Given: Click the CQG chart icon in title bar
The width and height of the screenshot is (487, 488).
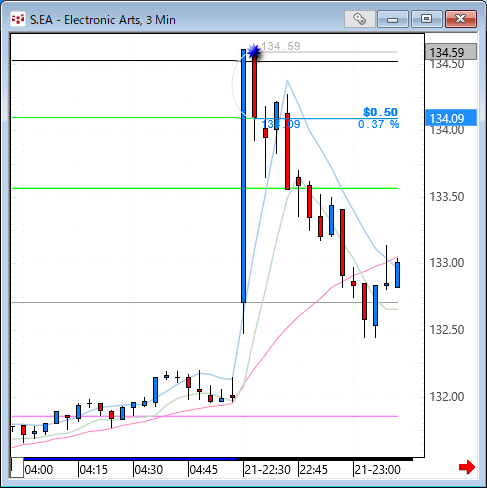Looking at the screenshot, I should pyautogui.click(x=18, y=19).
